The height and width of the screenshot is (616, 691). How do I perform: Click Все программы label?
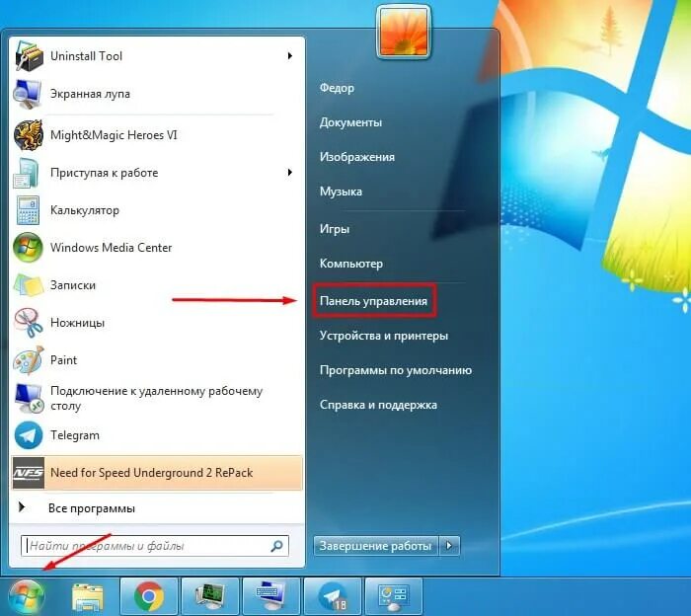[92, 508]
